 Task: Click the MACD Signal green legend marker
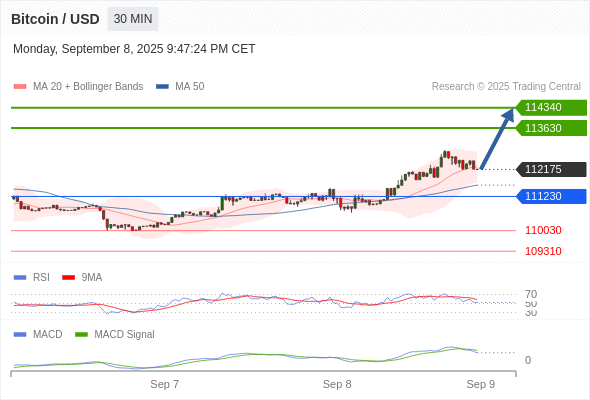pyautogui.click(x=81, y=335)
